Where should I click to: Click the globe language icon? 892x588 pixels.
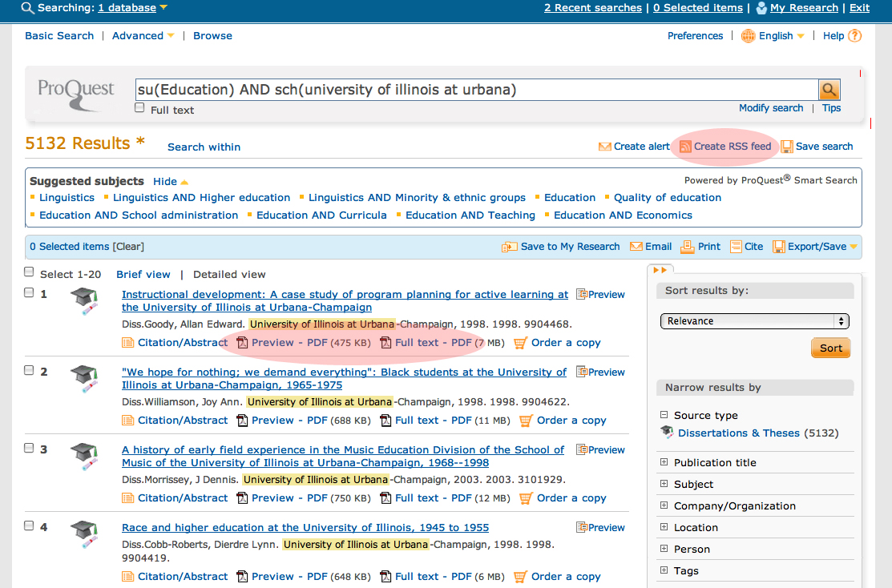point(748,36)
